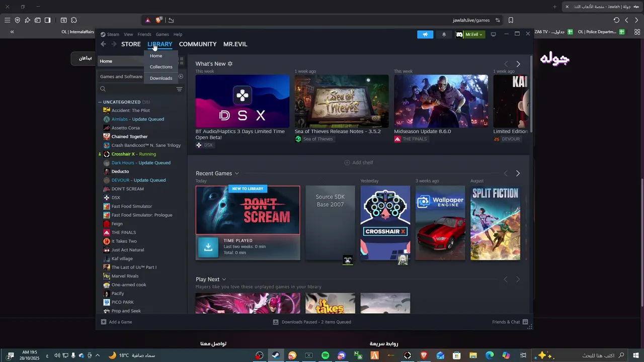Select Chained Together in library list

coord(130,137)
